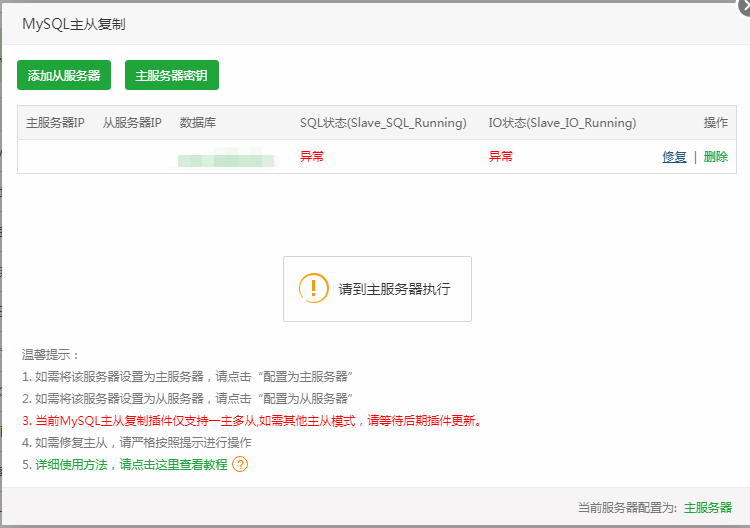The height and width of the screenshot is (528, 750).
Task: Click tip 1 about 配置为主服务器
Action: [x=187, y=377]
